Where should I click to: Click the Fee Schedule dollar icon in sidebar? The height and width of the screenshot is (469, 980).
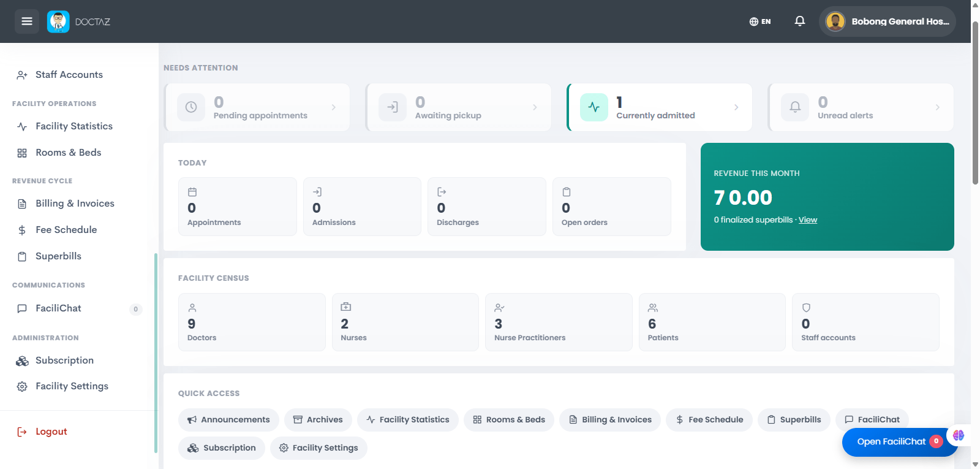click(x=22, y=231)
